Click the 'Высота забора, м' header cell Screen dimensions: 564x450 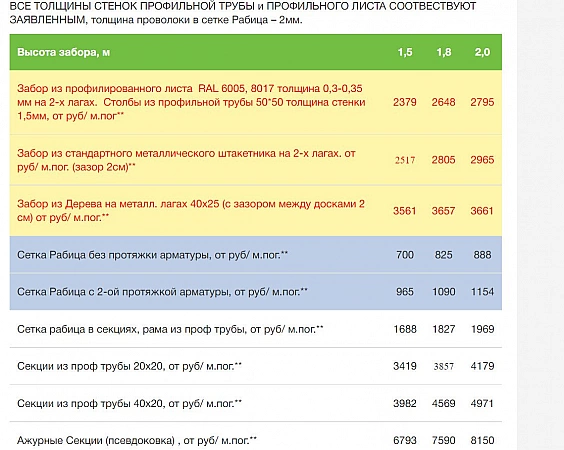(x=63, y=53)
